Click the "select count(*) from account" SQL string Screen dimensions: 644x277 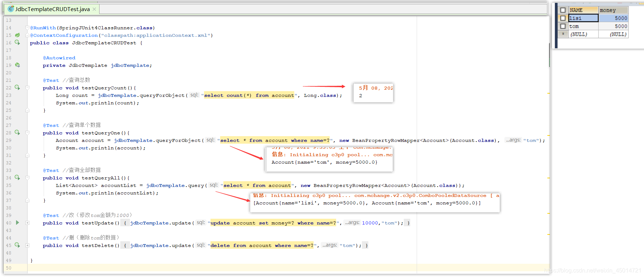249,95
